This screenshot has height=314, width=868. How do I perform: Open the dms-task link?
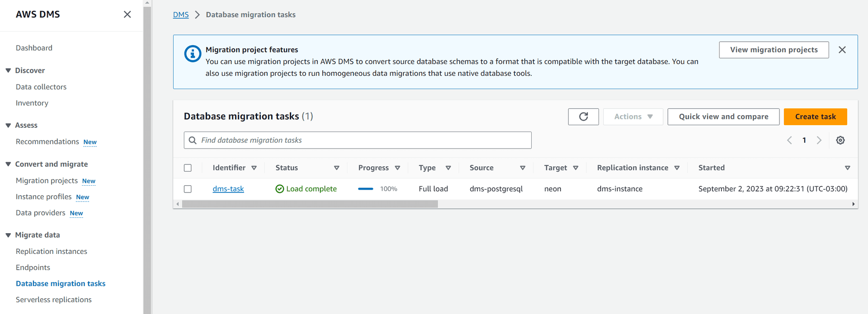228,189
